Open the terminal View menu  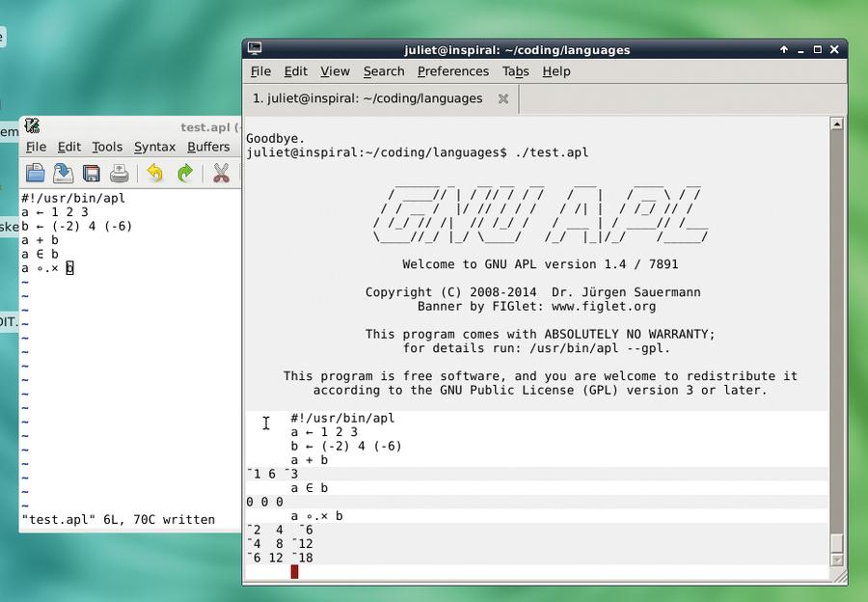click(335, 71)
